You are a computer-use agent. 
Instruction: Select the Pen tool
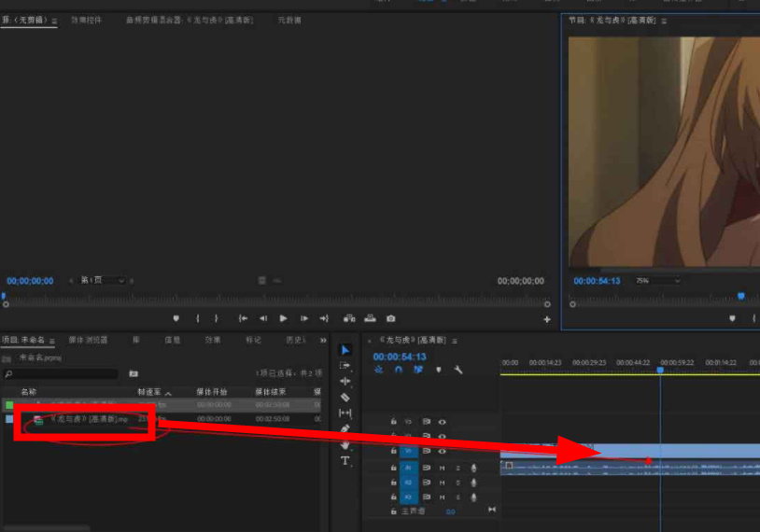345,428
